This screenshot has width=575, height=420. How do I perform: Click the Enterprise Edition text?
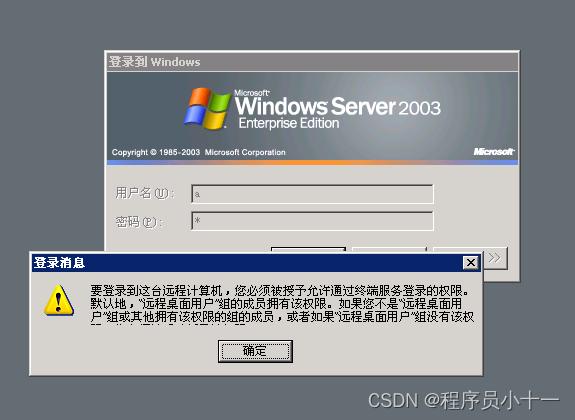click(289, 124)
